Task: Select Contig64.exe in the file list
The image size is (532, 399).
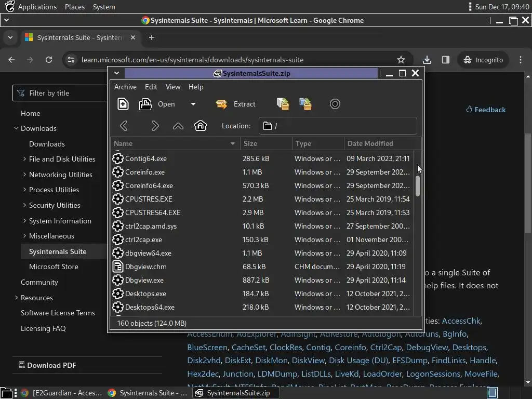Action: tap(262, 158)
